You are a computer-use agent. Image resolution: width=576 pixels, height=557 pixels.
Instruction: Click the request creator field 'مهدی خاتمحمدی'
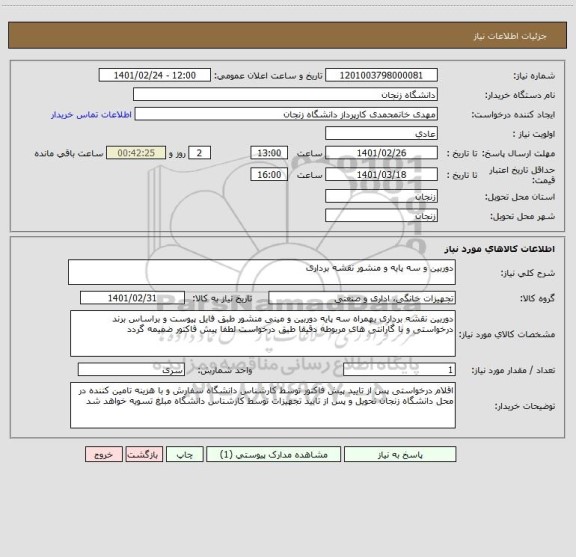(x=286, y=114)
